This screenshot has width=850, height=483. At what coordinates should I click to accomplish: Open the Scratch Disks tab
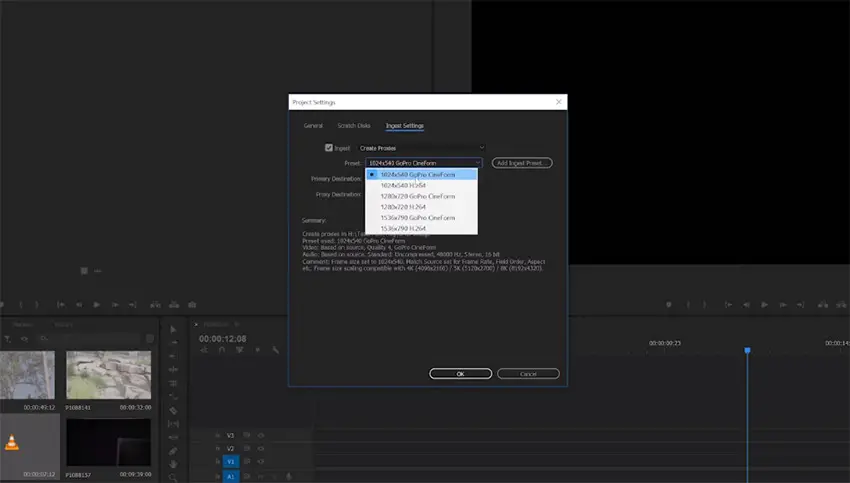click(353, 126)
